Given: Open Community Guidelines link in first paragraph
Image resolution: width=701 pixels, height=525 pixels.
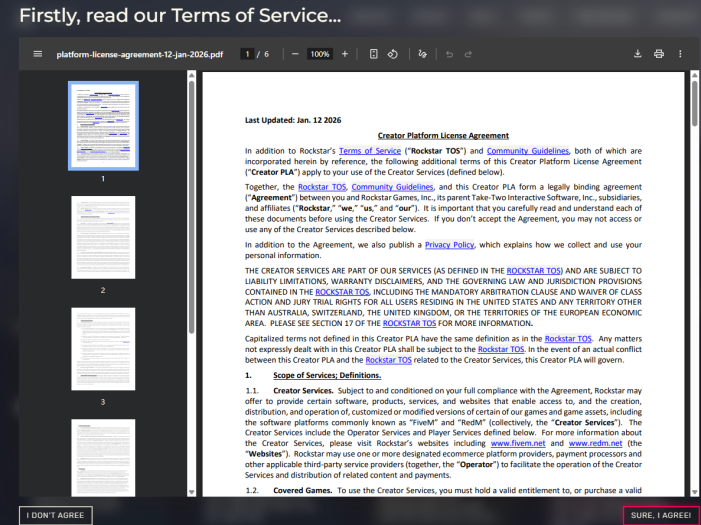Looking at the screenshot, I should [x=528, y=151].
